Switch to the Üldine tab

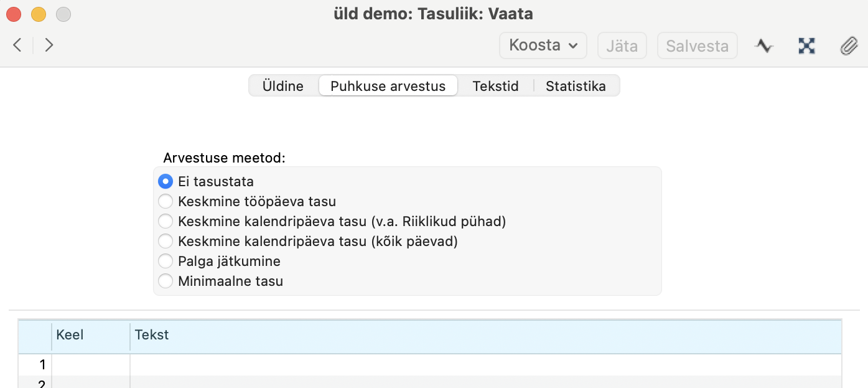tap(283, 86)
